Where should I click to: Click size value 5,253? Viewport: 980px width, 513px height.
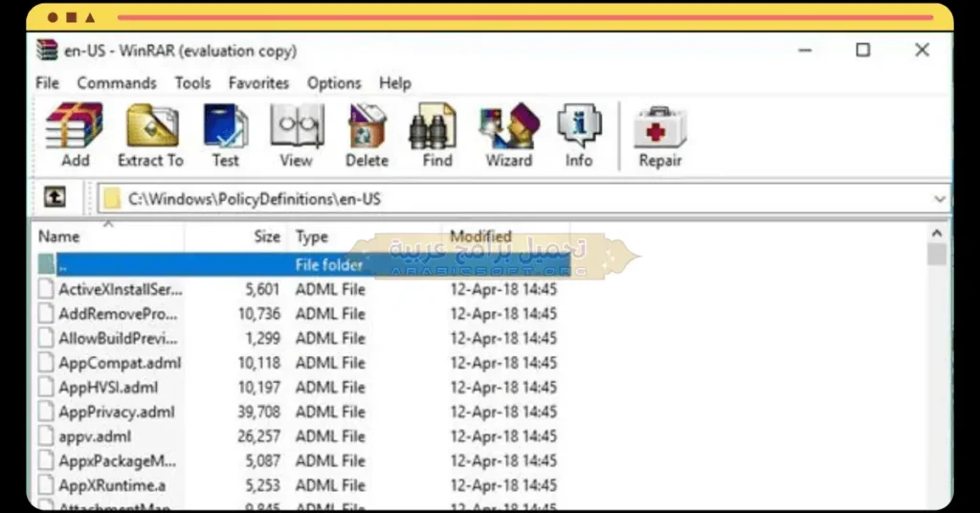tap(262, 485)
